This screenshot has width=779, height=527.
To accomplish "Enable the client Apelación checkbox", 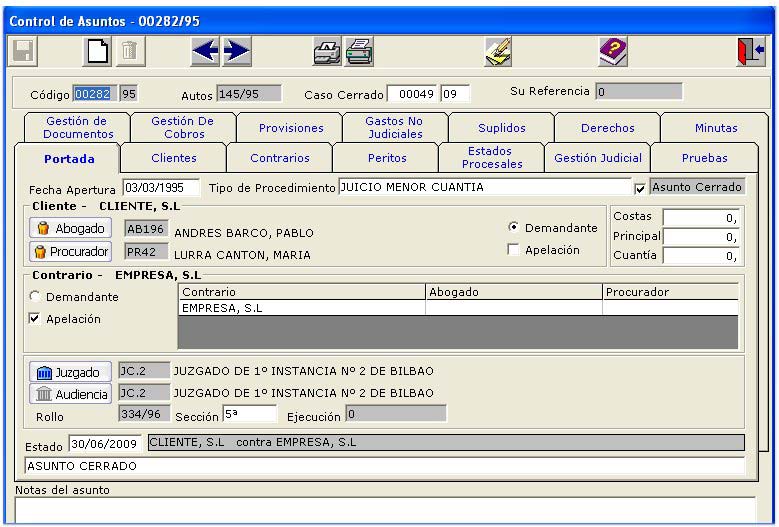I will [x=513, y=250].
